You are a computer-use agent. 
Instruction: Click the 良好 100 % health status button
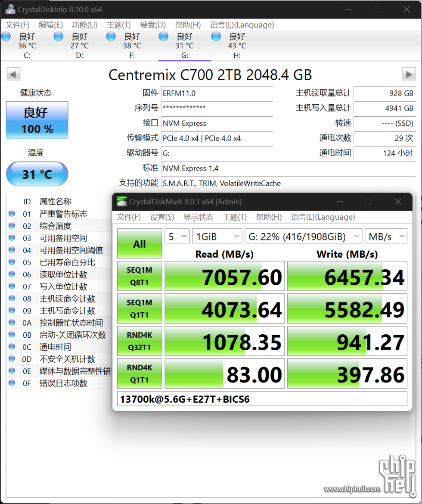(37, 120)
